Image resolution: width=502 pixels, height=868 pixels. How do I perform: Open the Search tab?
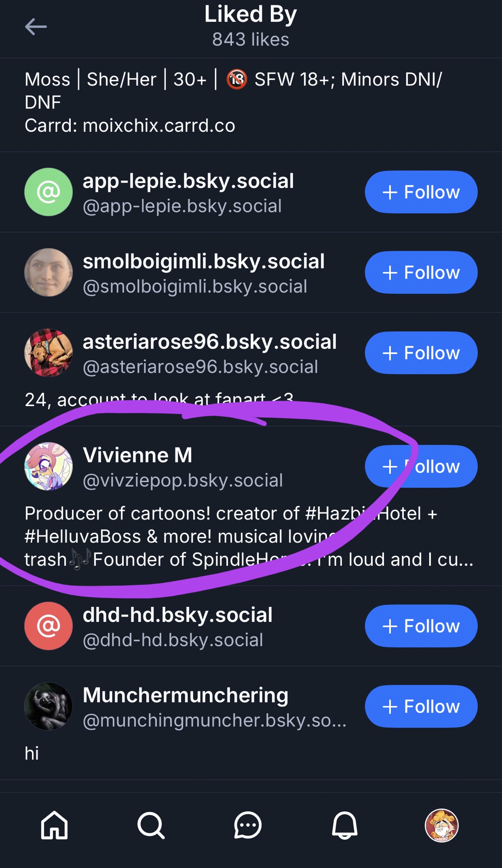click(151, 825)
